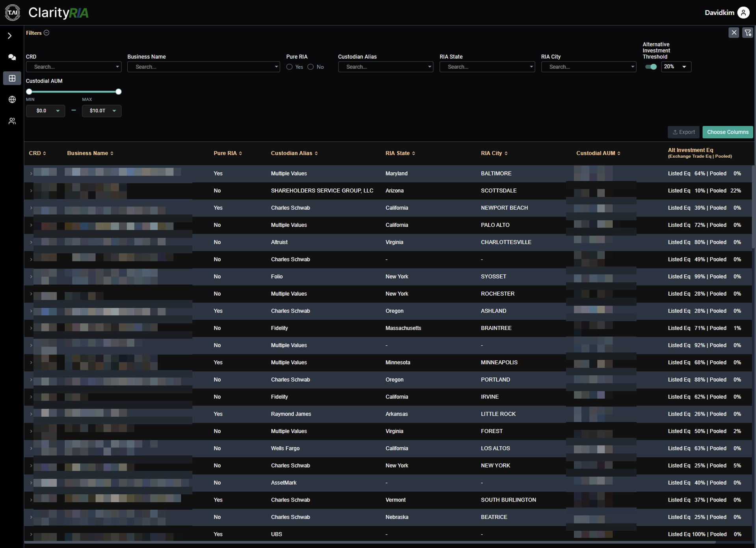Image resolution: width=756 pixels, height=548 pixels.
Task: Expand the BALTIMORE row
Action: 31,173
